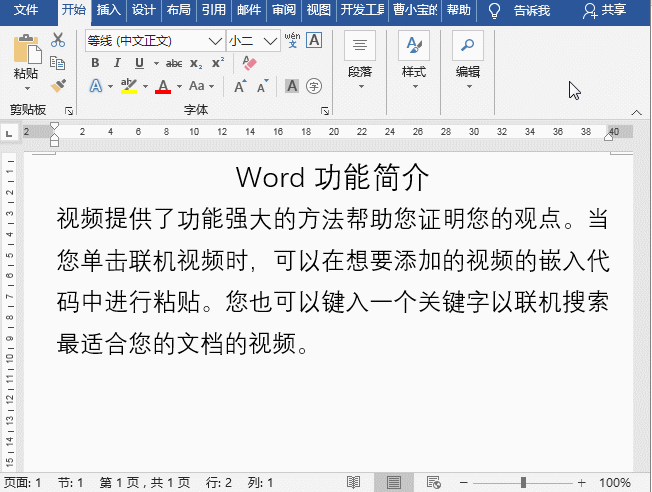The width and height of the screenshot is (652, 492).
Task: Click the first-line indent marker on ruler
Action: (54, 126)
